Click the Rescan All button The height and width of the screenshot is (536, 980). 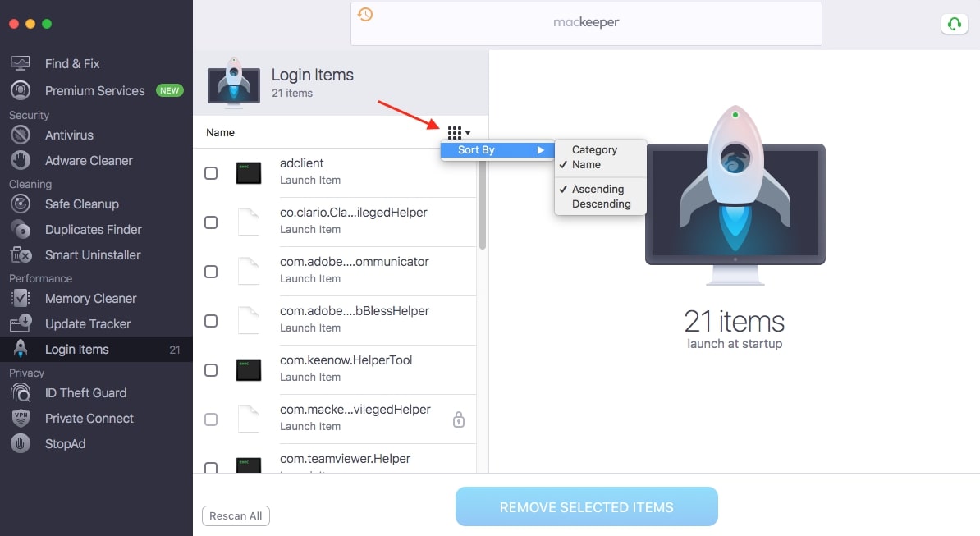(x=236, y=516)
